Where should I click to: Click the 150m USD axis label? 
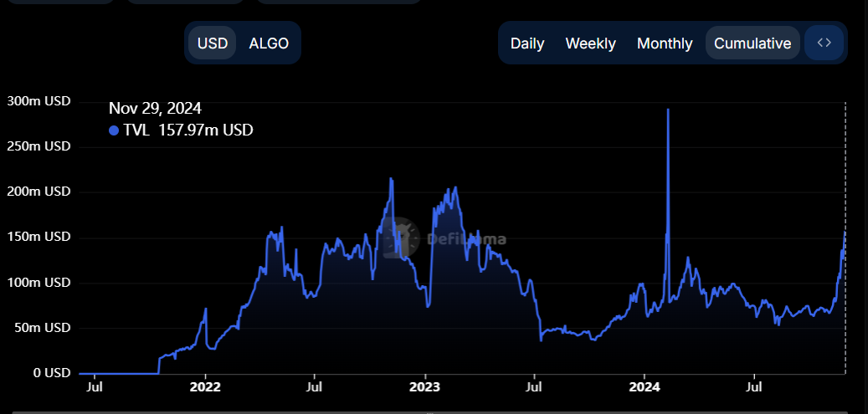[39, 237]
